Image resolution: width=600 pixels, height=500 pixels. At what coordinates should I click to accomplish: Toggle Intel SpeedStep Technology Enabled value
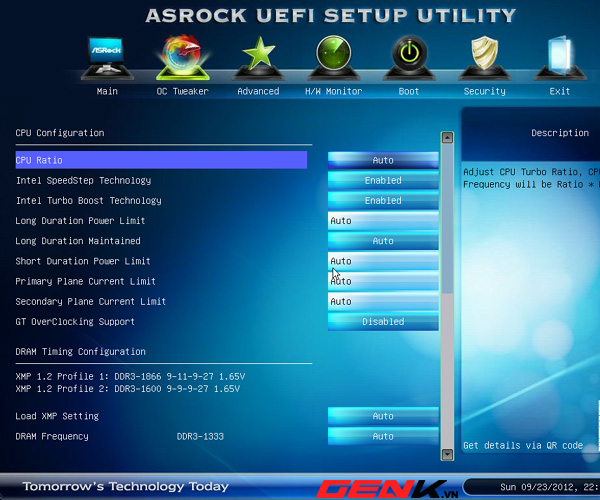pyautogui.click(x=383, y=181)
